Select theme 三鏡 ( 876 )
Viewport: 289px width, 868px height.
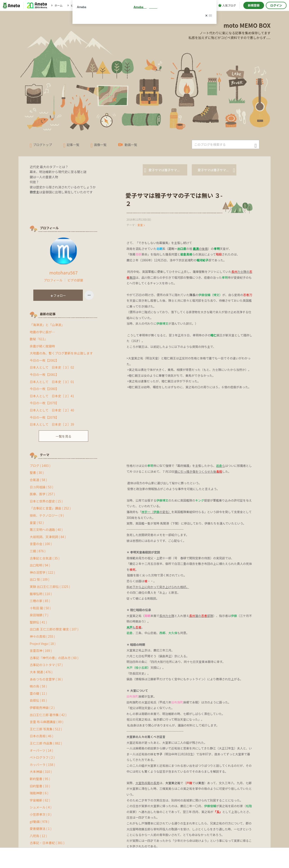tap(37, 551)
